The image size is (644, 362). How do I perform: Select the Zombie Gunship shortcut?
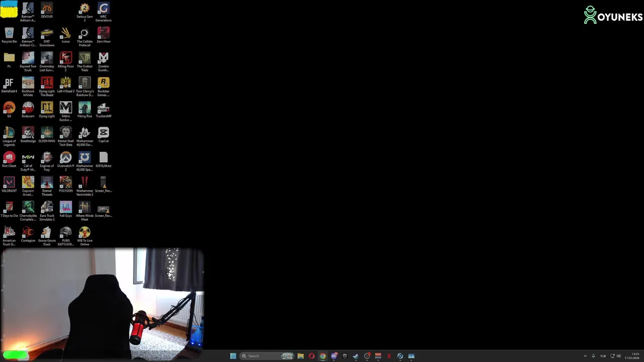click(103, 62)
